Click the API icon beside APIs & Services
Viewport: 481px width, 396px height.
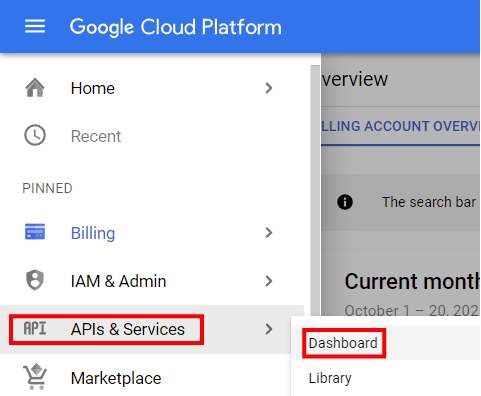coord(35,329)
